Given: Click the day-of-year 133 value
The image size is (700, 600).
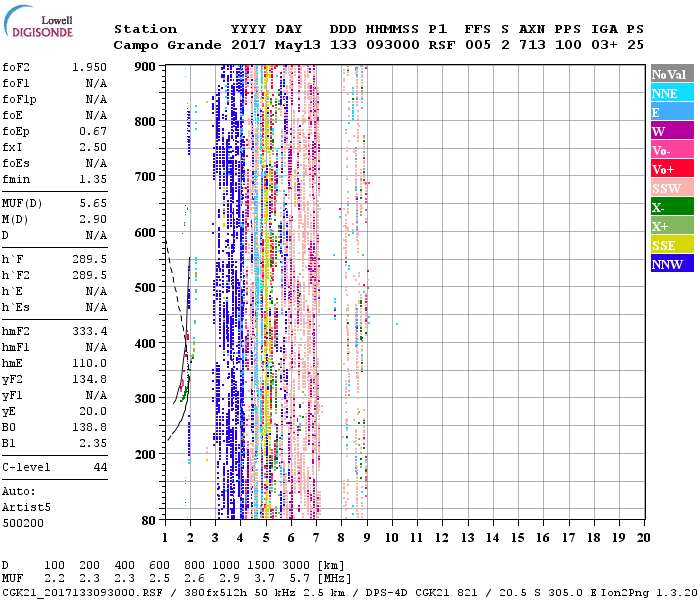Looking at the screenshot, I should (343, 45).
